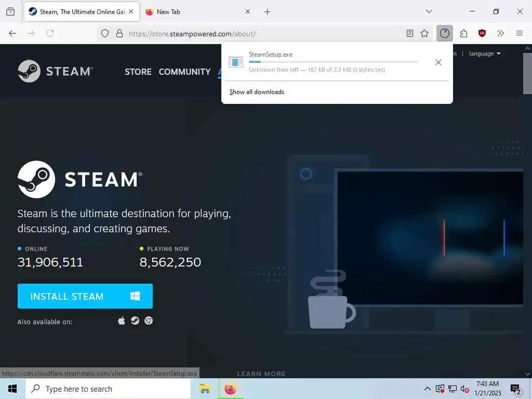The image size is (532, 399).
Task: Click the tray icon beside hidden icons chevron
Action: (x=440, y=389)
